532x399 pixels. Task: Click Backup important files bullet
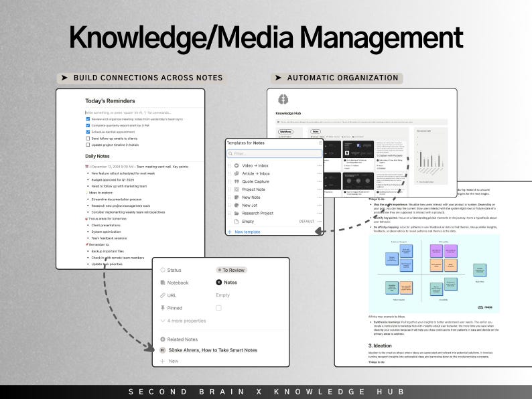pos(108,251)
